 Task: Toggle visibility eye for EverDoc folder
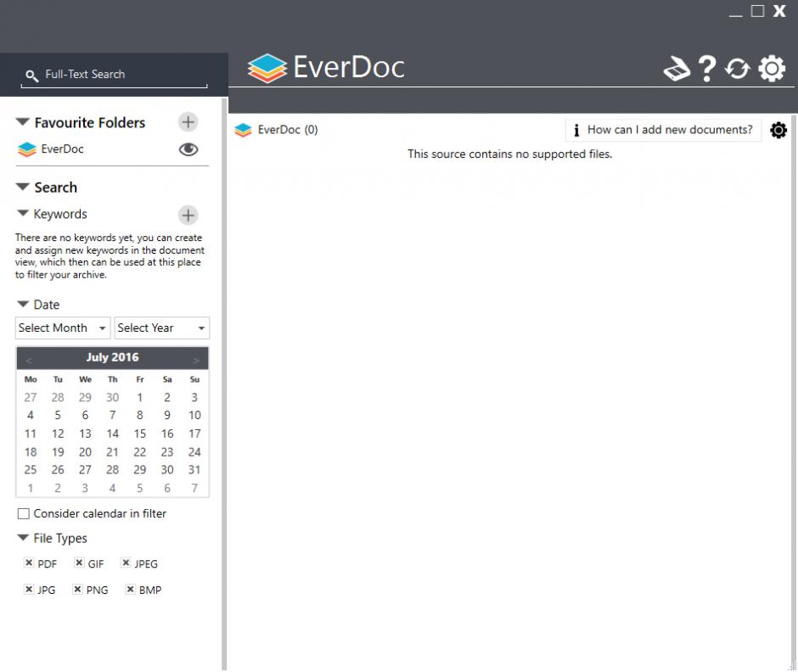click(x=188, y=149)
